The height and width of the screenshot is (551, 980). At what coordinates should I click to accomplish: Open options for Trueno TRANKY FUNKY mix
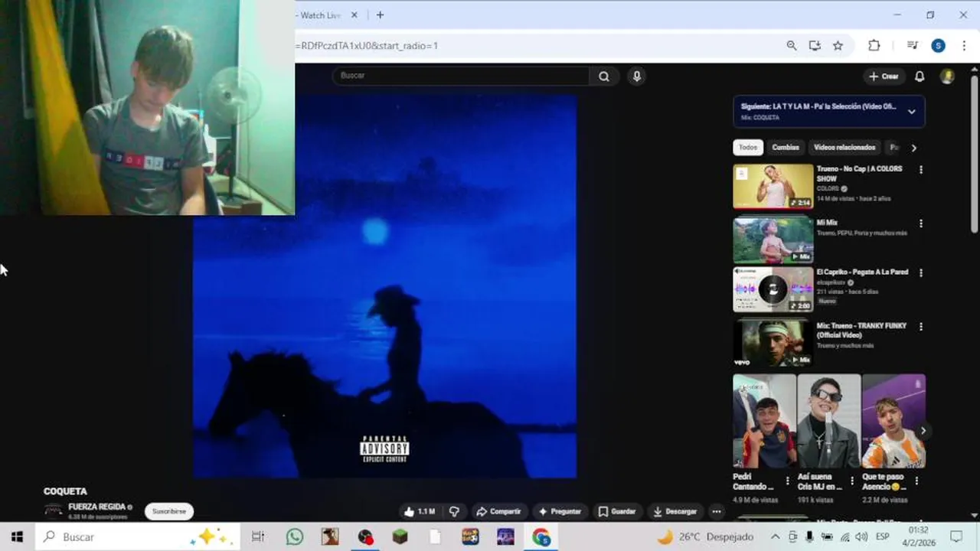click(921, 326)
